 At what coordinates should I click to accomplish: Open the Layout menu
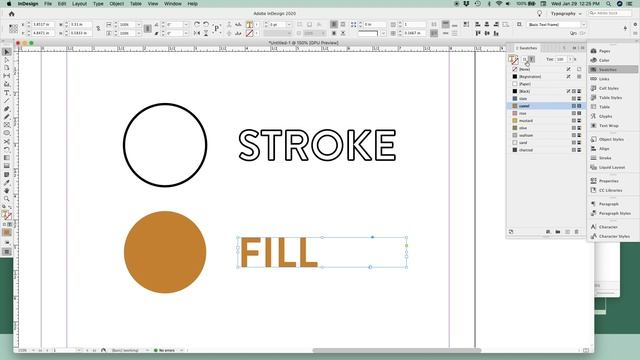click(79, 4)
